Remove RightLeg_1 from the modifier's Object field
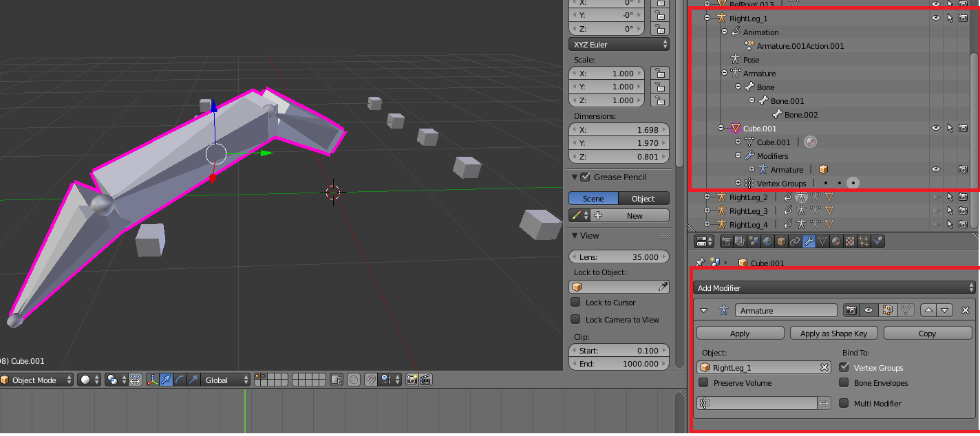 (824, 367)
